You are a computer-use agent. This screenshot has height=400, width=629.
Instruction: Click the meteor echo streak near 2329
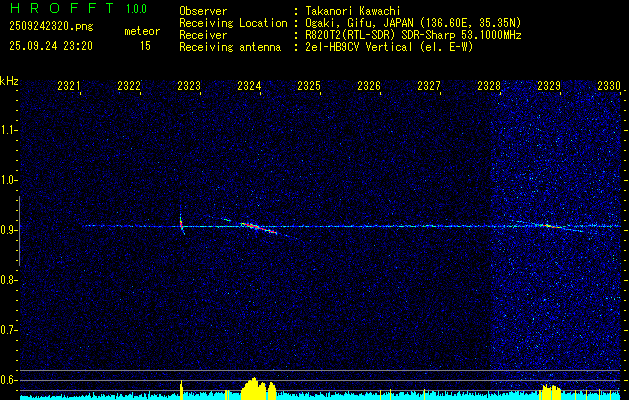click(x=550, y=226)
